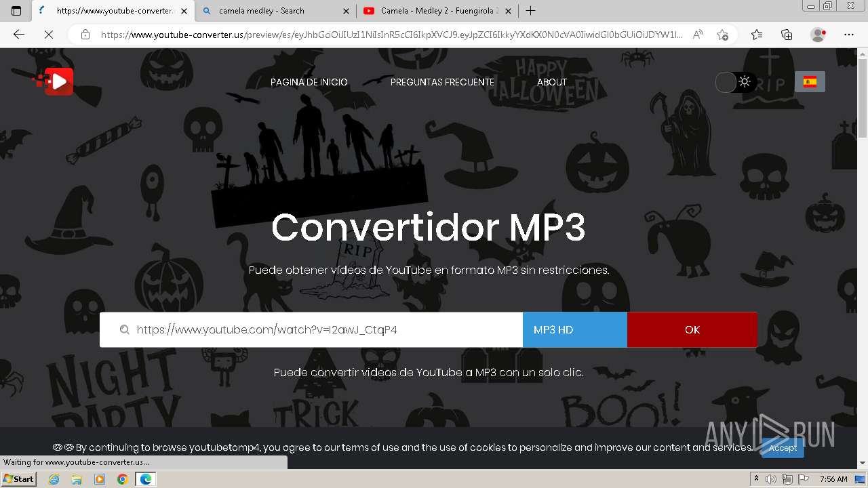
Task: Close the camela medley Search tab
Action: [x=346, y=11]
